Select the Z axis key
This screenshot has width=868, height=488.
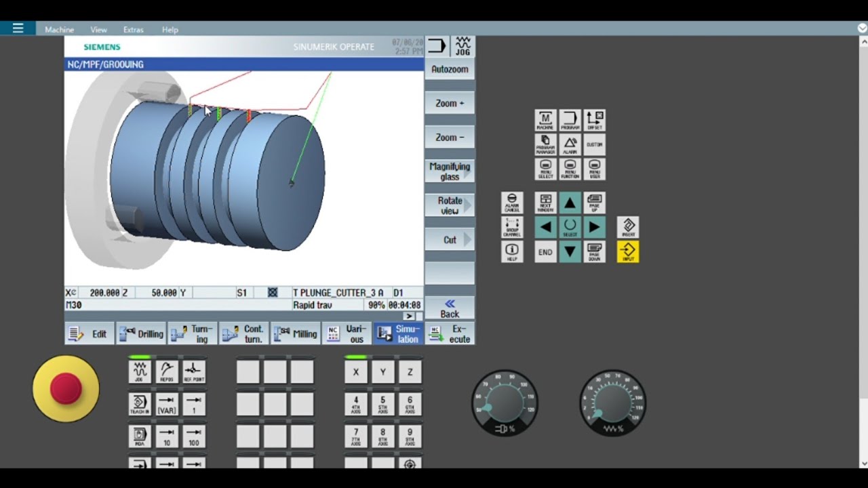pos(410,371)
